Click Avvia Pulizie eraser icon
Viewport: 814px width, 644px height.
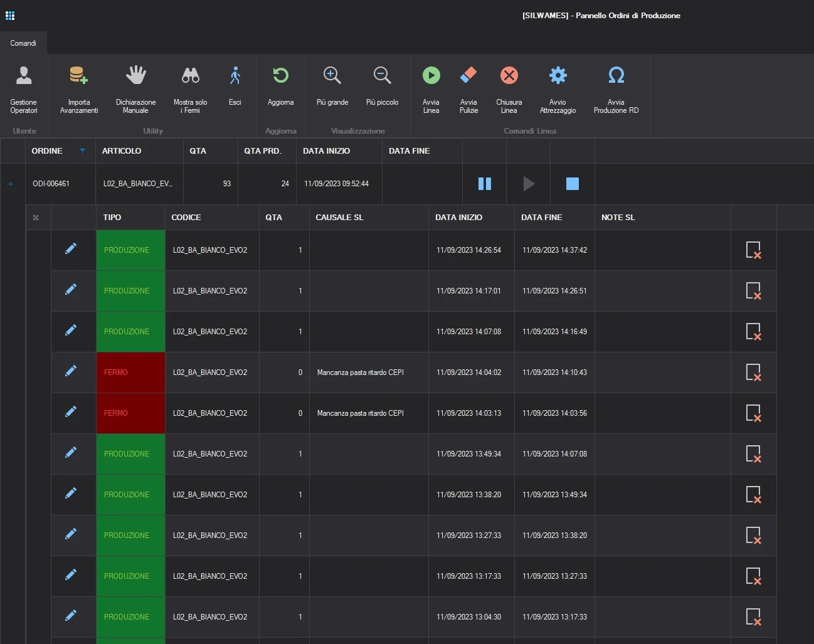(468, 75)
